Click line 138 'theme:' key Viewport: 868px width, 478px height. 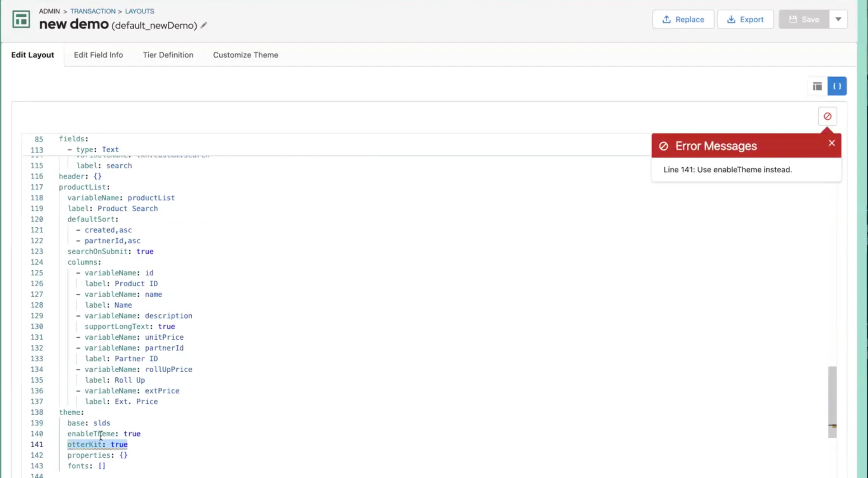coord(71,412)
